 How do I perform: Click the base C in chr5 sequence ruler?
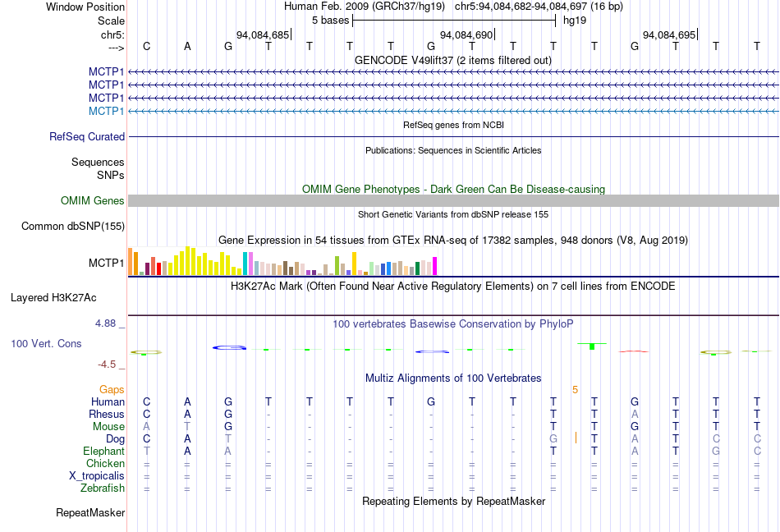coord(146,46)
